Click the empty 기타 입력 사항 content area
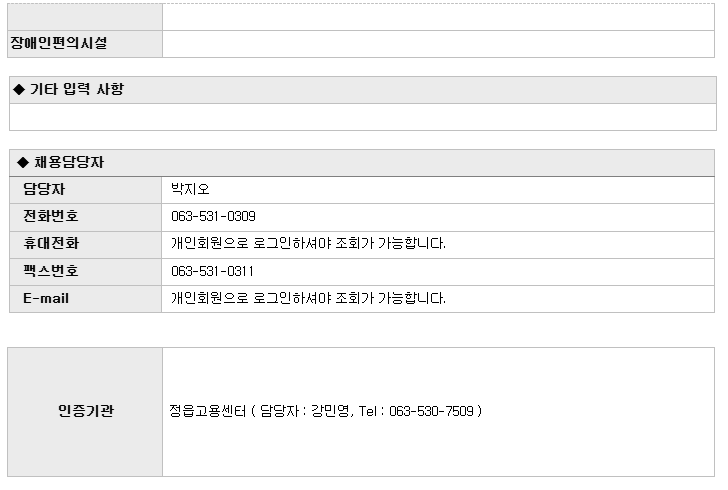The image size is (728, 490). [x=363, y=117]
